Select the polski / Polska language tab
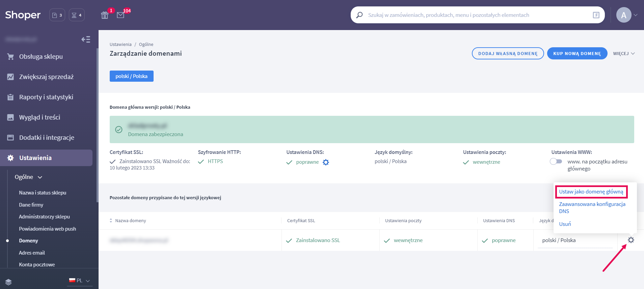Image resolution: width=644 pixels, height=289 pixels. pos(132,76)
